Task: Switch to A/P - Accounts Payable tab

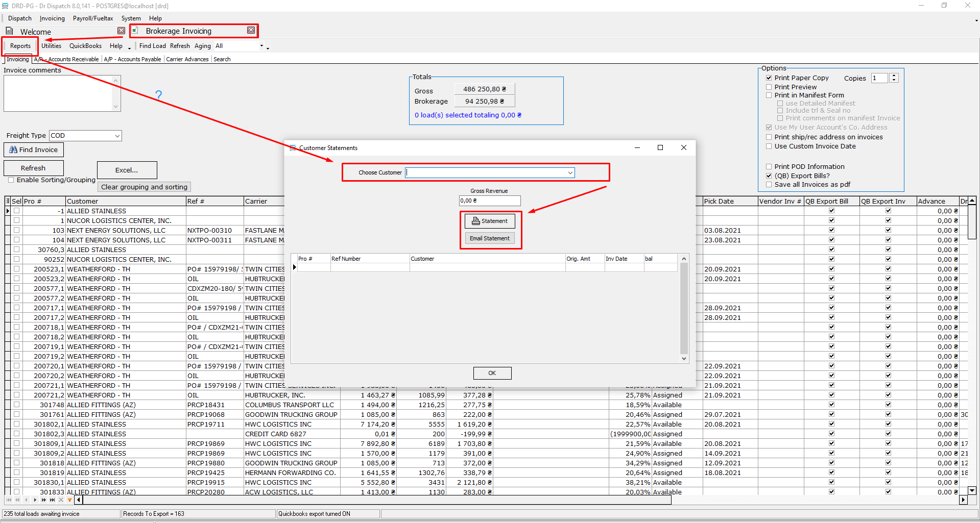Action: [x=132, y=59]
